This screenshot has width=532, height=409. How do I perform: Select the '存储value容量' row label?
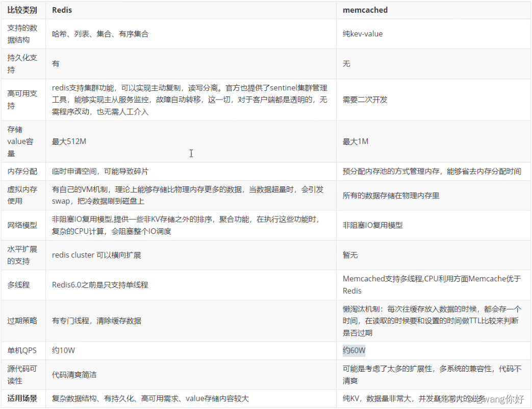[20, 141]
